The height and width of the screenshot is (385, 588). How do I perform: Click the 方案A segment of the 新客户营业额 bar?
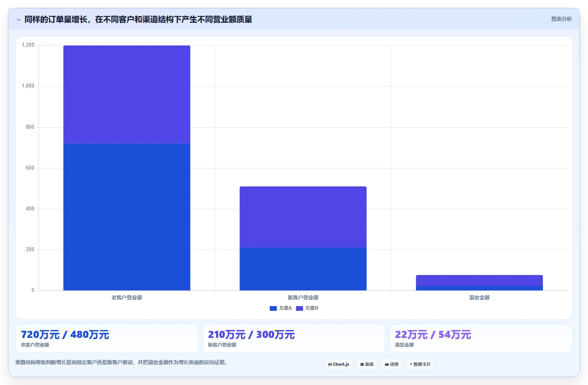(x=303, y=269)
